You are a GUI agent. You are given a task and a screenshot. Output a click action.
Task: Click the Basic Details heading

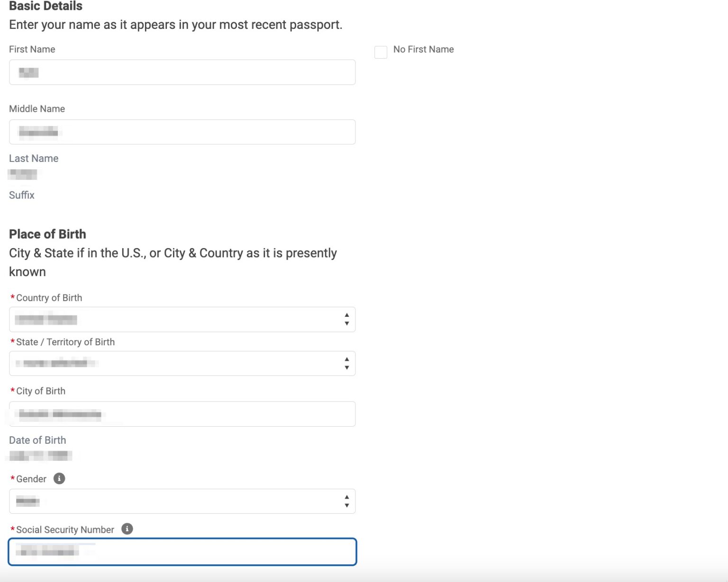coord(45,6)
